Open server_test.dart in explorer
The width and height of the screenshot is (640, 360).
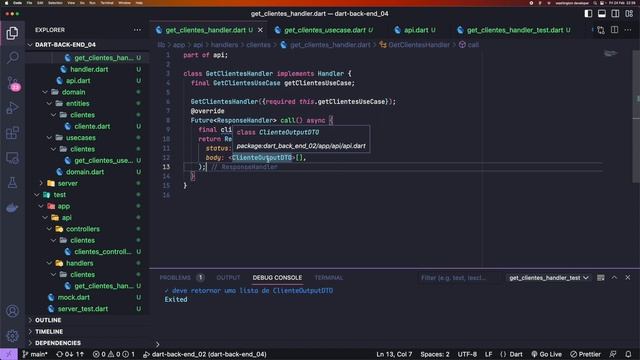pyautogui.click(x=82, y=309)
